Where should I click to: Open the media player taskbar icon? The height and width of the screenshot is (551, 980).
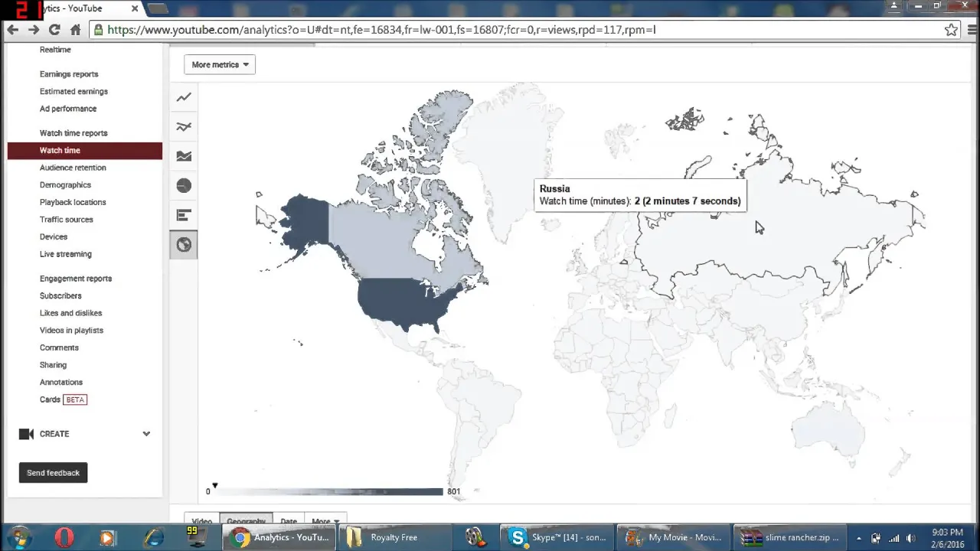[108, 537]
